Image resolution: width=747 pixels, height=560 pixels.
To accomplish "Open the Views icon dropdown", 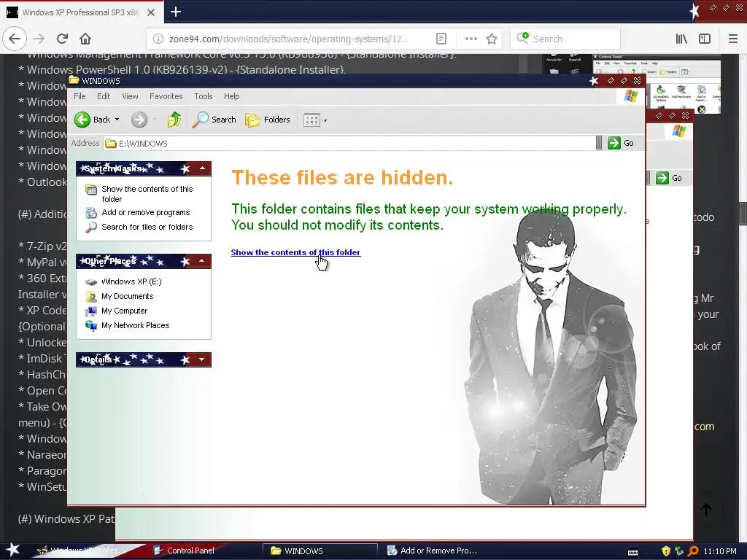I will (315, 120).
